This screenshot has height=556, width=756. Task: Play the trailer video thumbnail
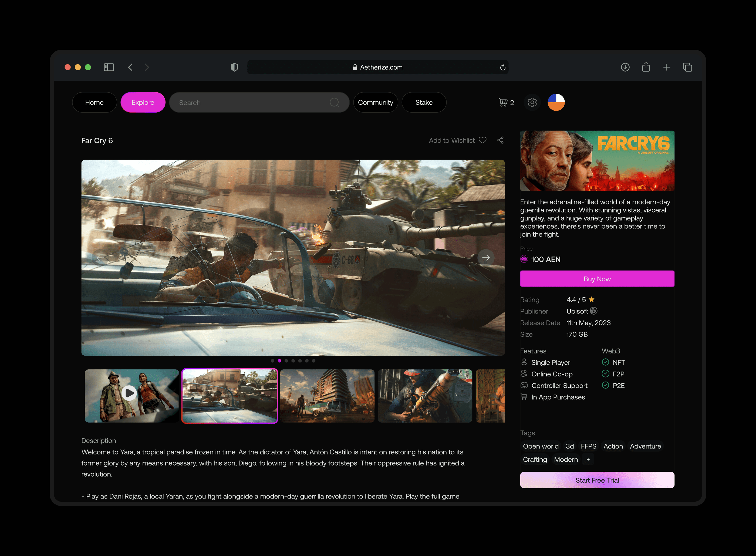click(129, 393)
